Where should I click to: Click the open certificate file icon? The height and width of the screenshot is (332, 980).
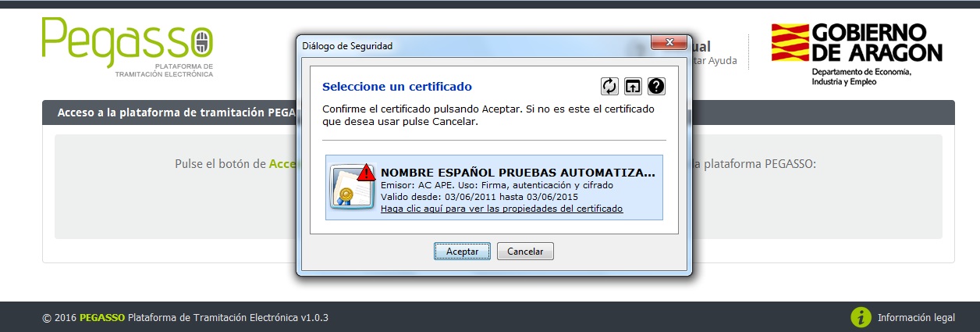pos(633,86)
